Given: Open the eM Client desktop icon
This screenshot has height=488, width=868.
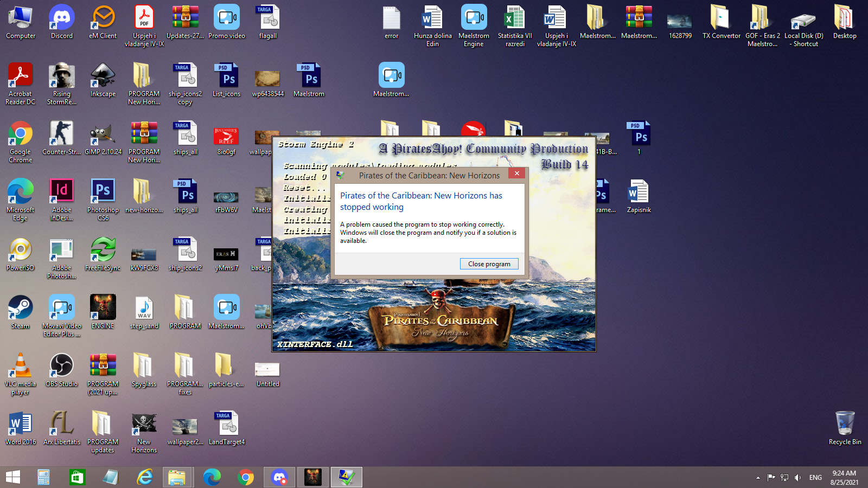Looking at the screenshot, I should [103, 22].
